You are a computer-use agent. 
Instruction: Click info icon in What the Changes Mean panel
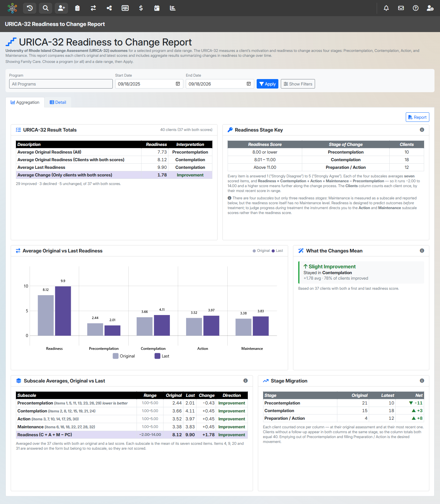click(422, 251)
